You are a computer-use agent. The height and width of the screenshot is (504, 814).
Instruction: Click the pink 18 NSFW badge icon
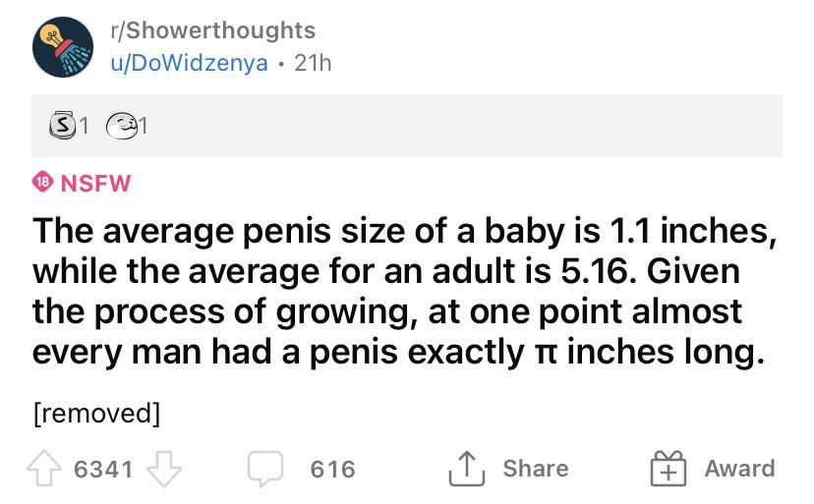pos(42,182)
